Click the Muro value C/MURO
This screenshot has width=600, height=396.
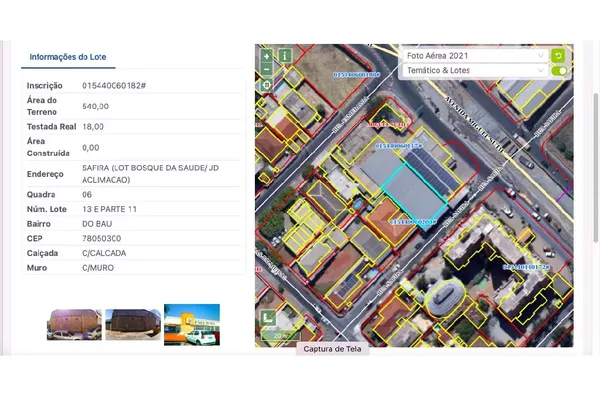(98, 268)
